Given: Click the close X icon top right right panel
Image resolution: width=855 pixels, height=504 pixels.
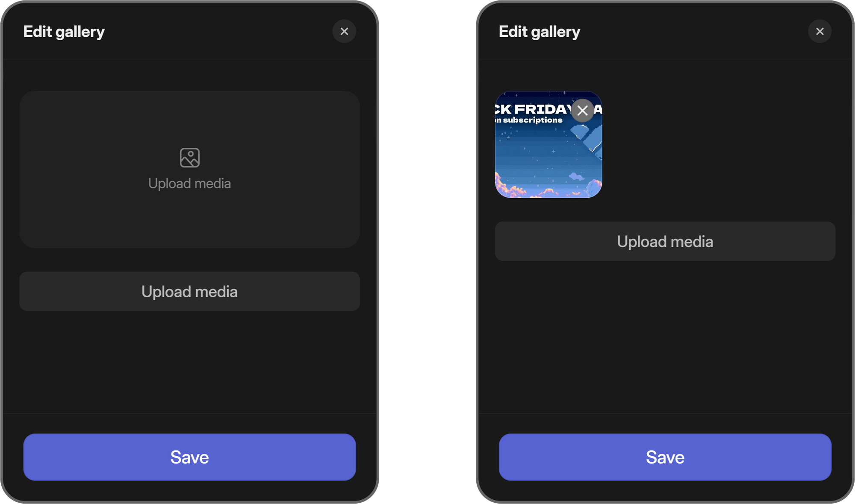Looking at the screenshot, I should 820,31.
